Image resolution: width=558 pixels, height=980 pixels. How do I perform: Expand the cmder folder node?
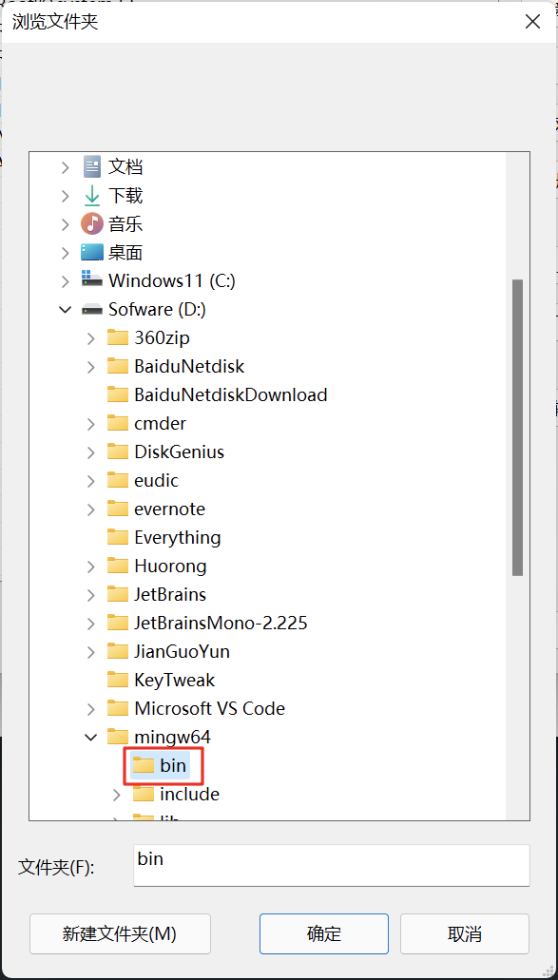pyautogui.click(x=91, y=423)
